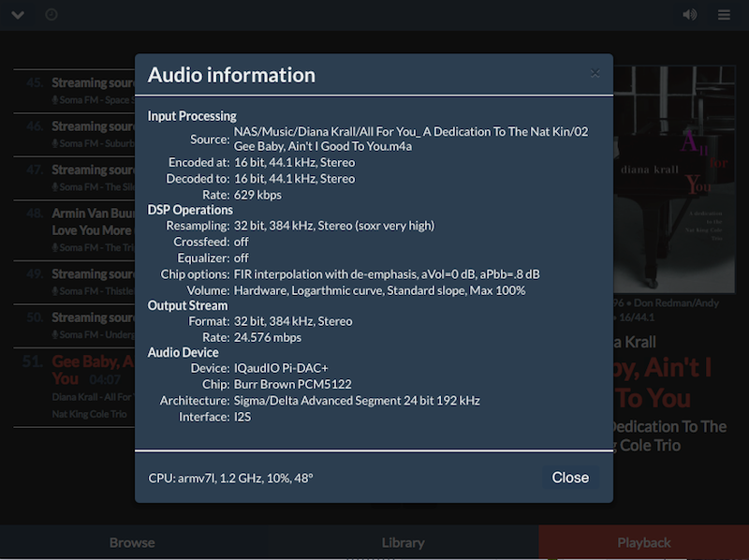Viewport: 749px width, 560px height.
Task: Select playlist item 50 Streaming source
Action: click(x=75, y=325)
